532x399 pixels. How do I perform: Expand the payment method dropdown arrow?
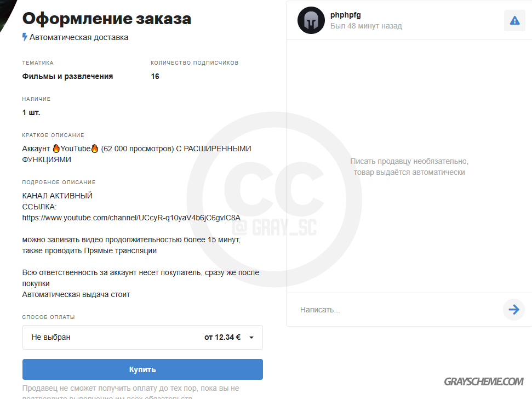251,337
